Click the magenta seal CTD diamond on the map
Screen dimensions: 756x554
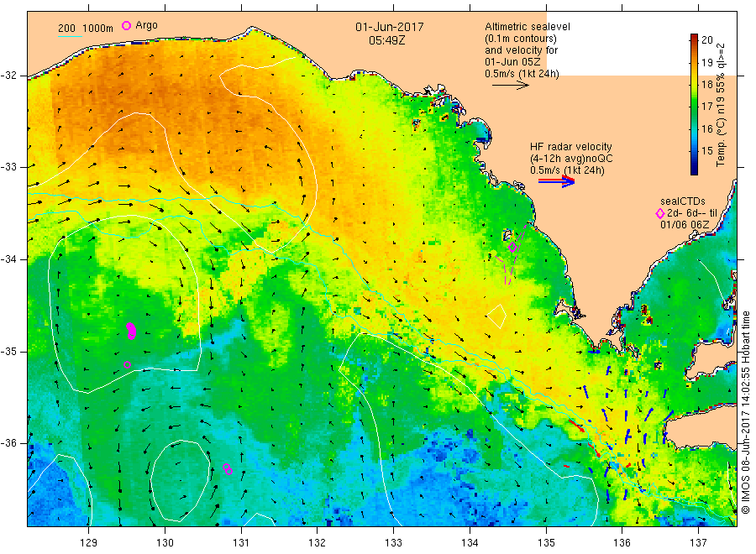pos(512,247)
